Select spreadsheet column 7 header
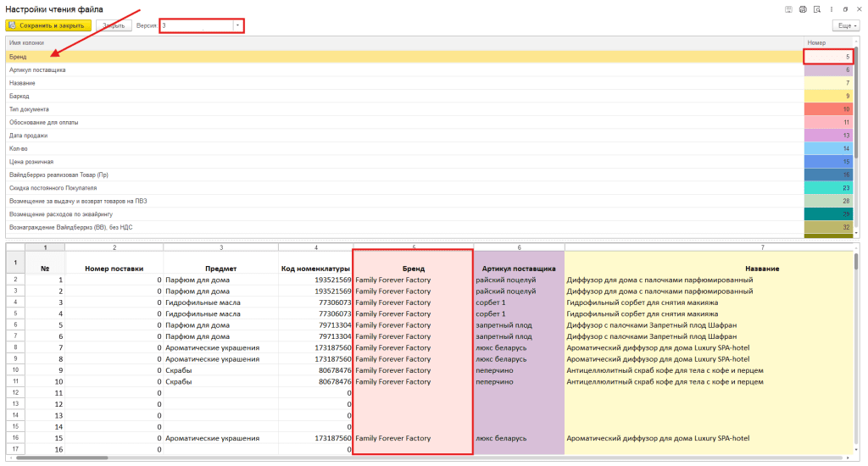This screenshot has height=466, width=868. click(761, 247)
